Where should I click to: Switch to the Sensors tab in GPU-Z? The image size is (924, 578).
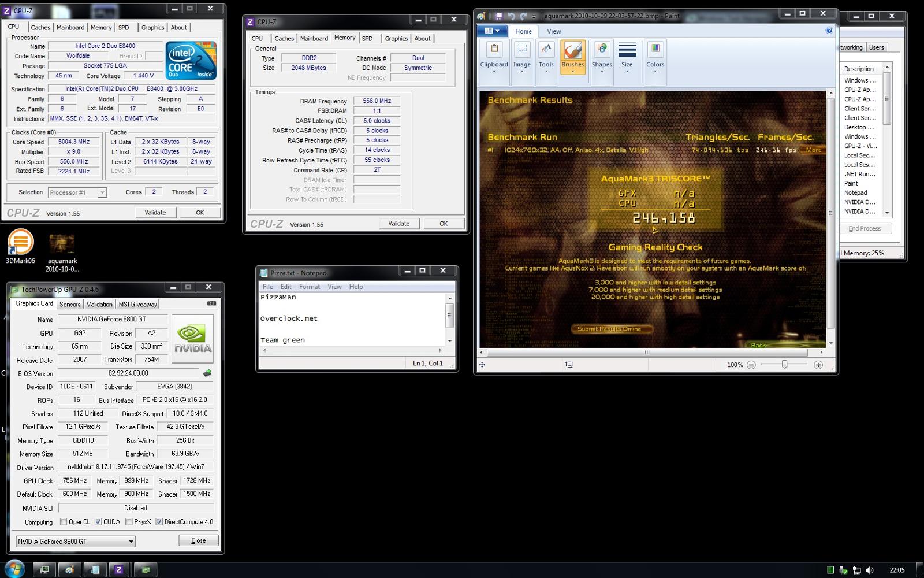pyautogui.click(x=70, y=304)
